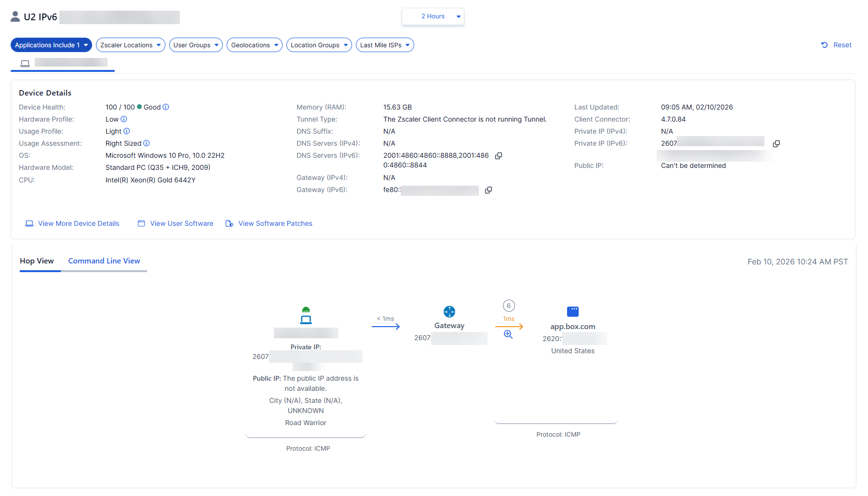Click the Tunnel Type status message
Viewport: 868px width, 496px height.
[x=465, y=119]
